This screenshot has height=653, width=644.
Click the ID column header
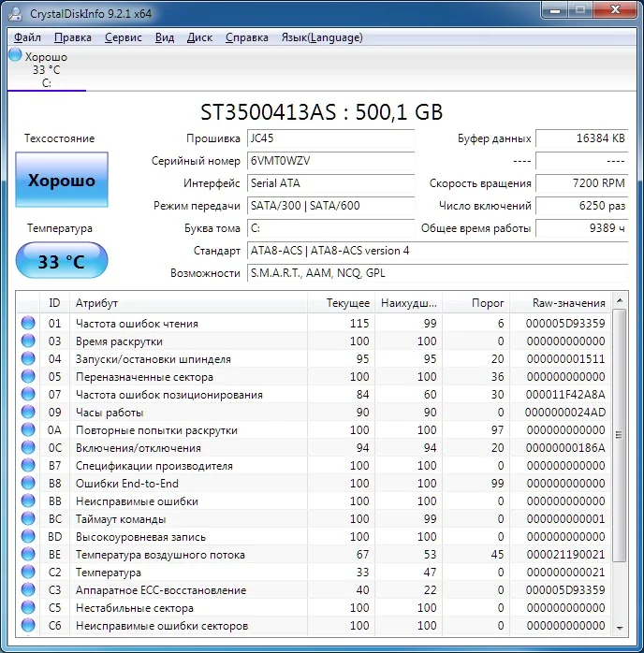[54, 303]
